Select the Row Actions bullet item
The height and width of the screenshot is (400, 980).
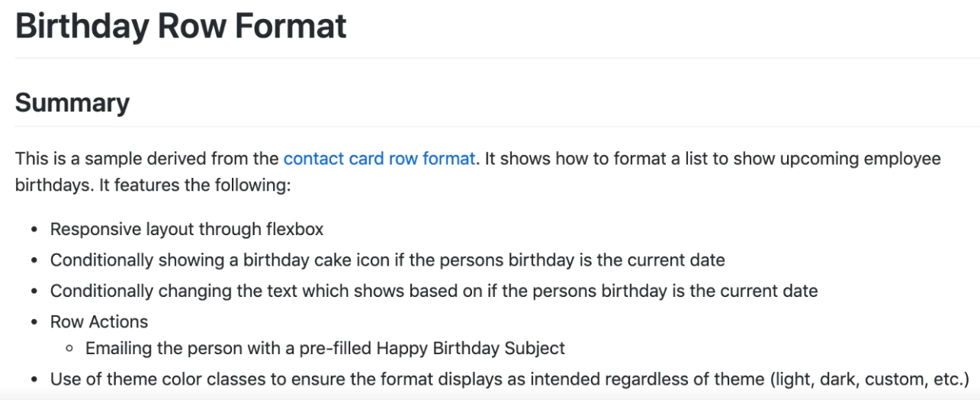tap(99, 321)
